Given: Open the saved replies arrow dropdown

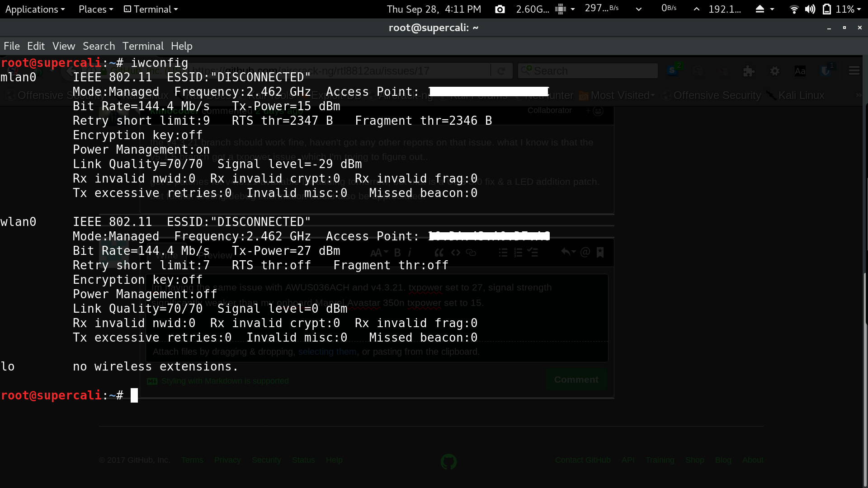Looking at the screenshot, I should [568, 252].
